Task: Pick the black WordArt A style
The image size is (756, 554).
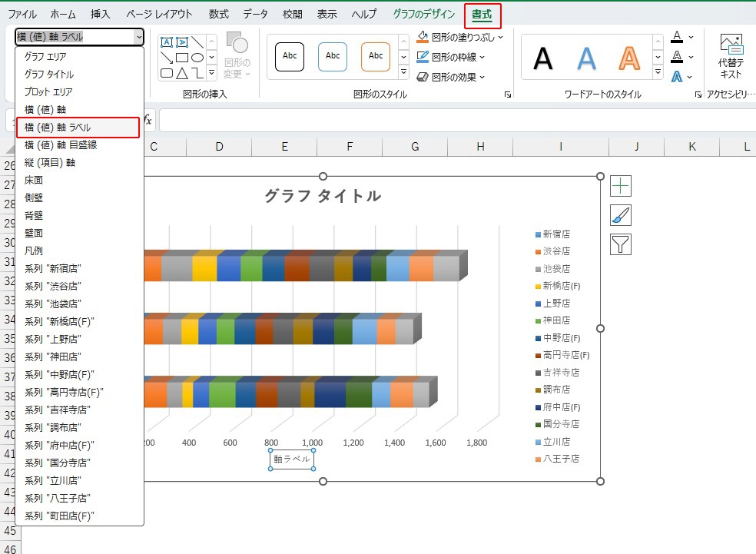Action: coord(543,58)
